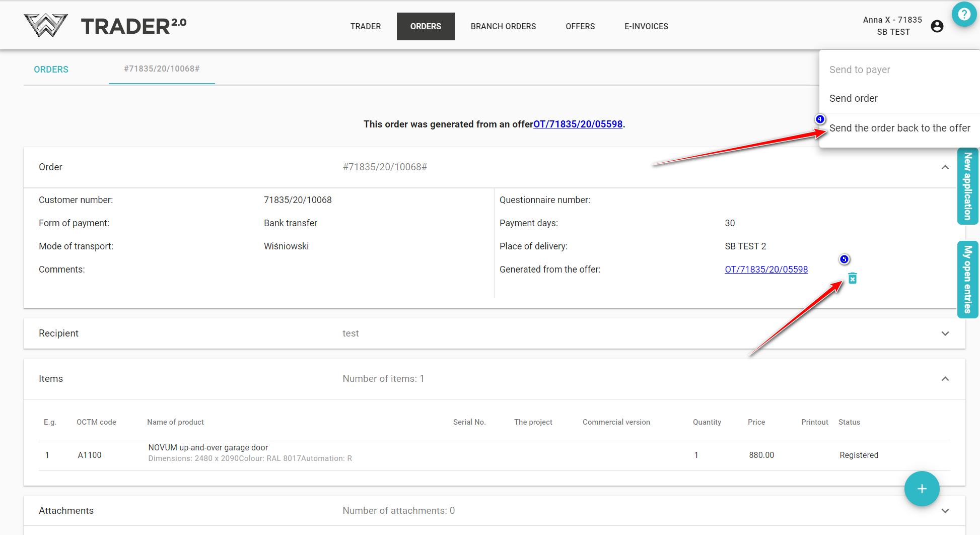Choose Send order from the menu
The width and height of the screenshot is (980, 535).
tap(853, 98)
